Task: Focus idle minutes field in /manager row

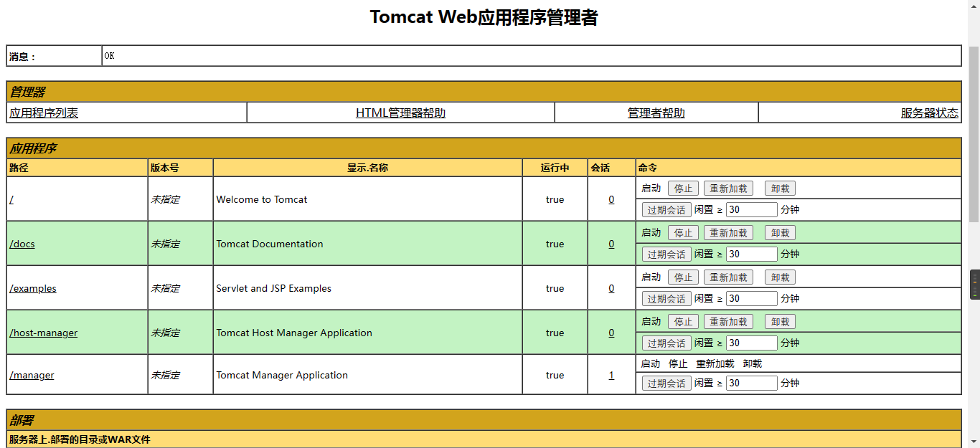Action: tap(751, 383)
